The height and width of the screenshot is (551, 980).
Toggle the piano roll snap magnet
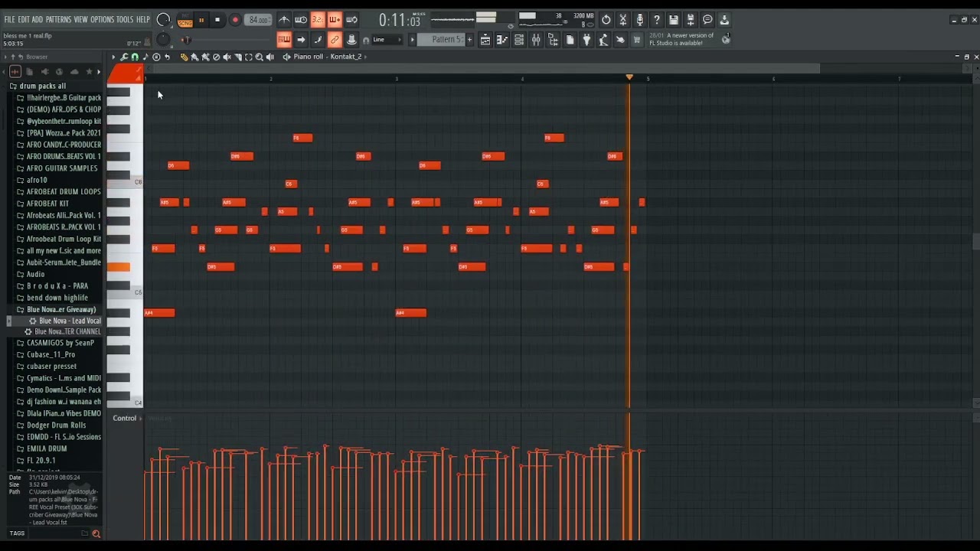click(135, 57)
